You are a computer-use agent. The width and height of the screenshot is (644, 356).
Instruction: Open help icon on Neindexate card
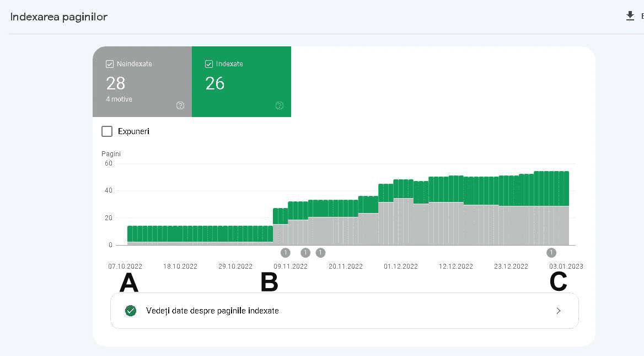[180, 105]
